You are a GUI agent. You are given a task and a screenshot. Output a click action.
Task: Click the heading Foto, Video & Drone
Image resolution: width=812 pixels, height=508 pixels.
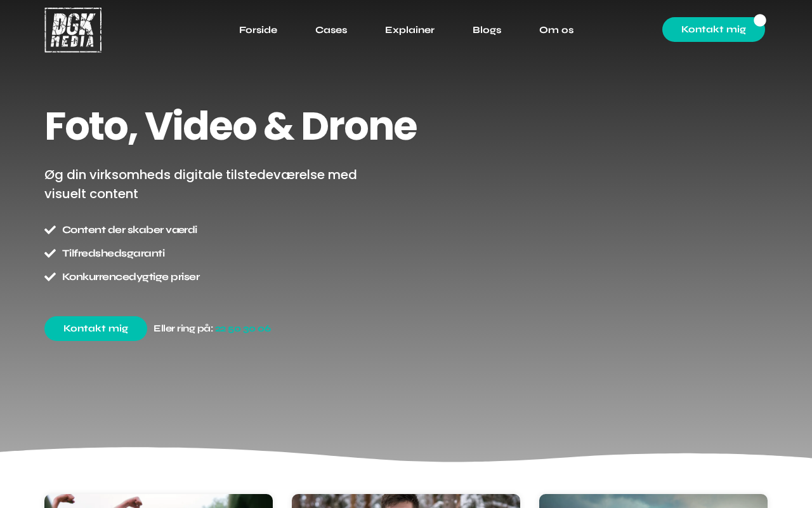(230, 126)
